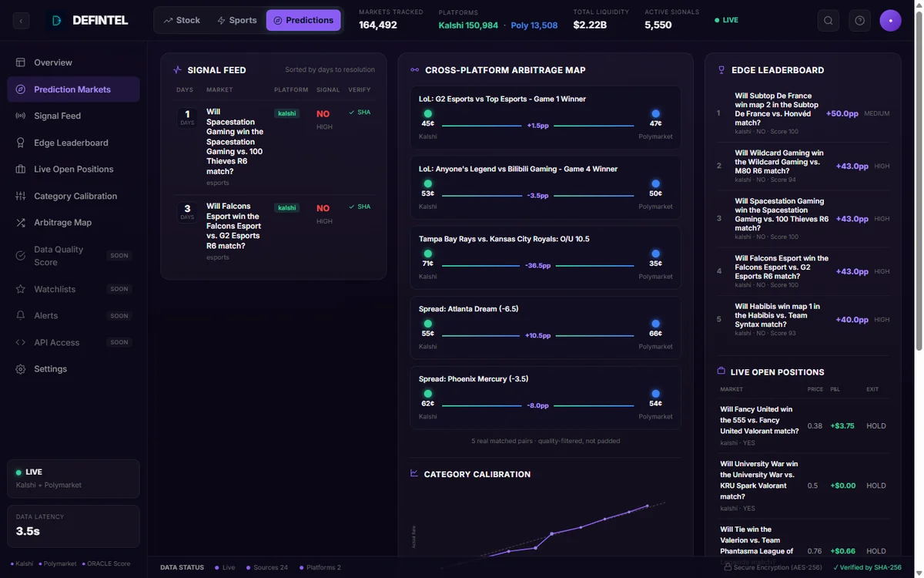Image resolution: width=924 pixels, height=578 pixels.
Task: Click the DEFINTEL logo icon
Action: [56, 21]
